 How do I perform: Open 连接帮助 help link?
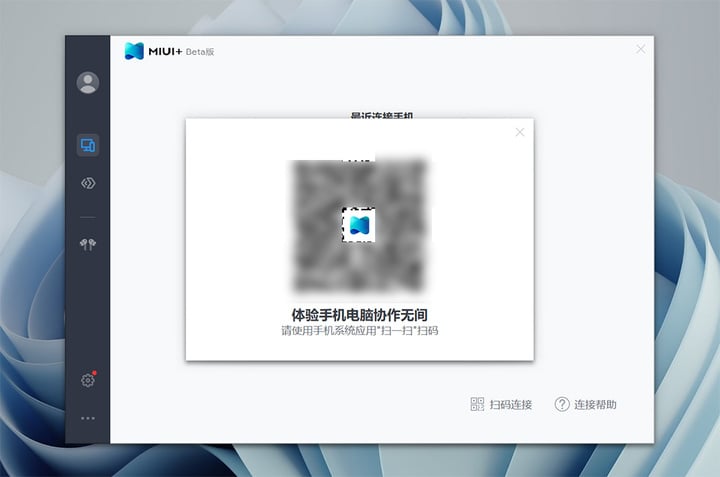click(x=595, y=404)
